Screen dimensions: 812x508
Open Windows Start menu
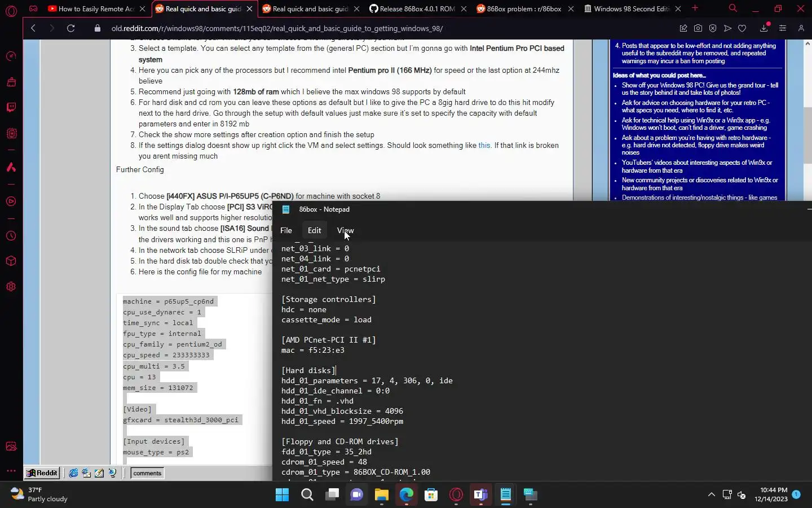[282, 495]
